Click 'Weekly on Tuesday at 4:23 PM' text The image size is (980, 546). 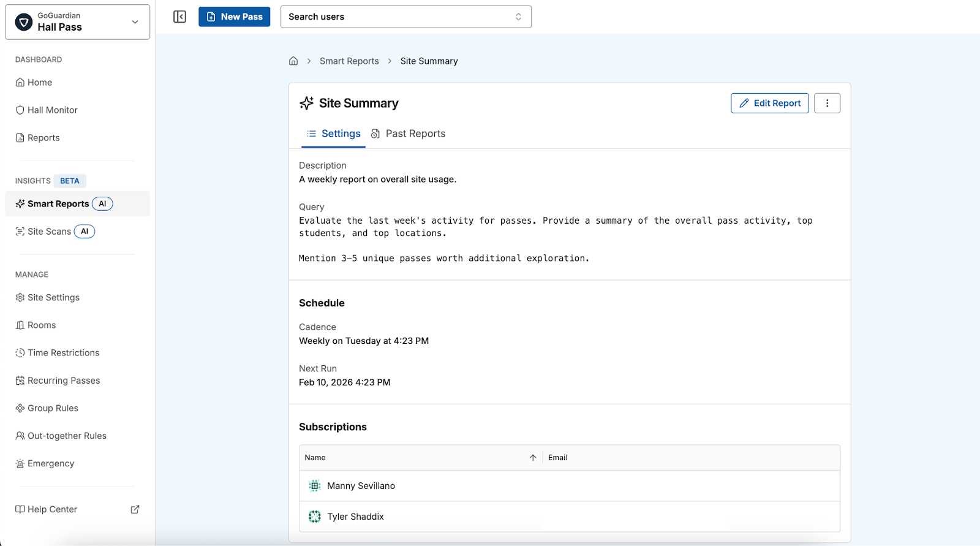click(x=364, y=341)
